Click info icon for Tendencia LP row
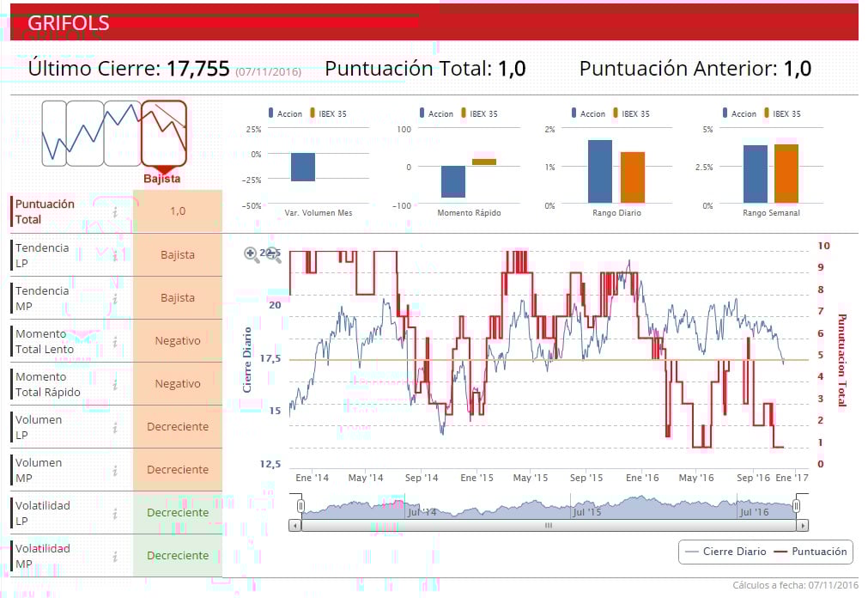Viewport: 868px width, 598px height. [x=115, y=255]
